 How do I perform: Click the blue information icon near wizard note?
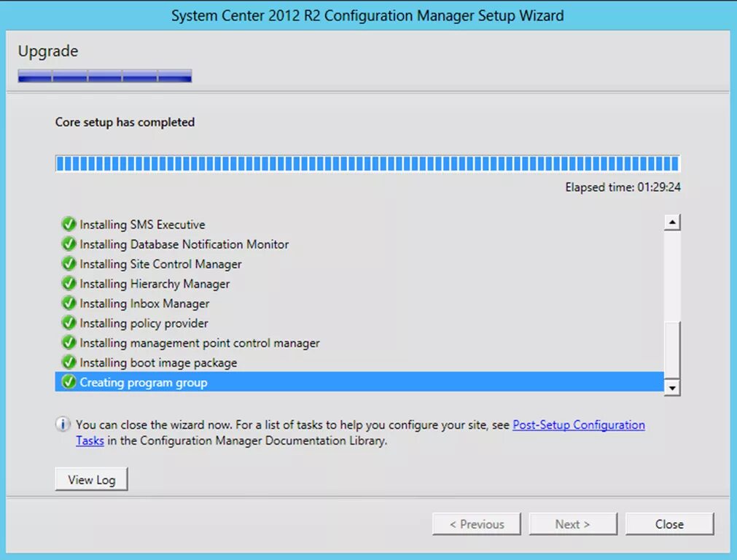pos(63,424)
